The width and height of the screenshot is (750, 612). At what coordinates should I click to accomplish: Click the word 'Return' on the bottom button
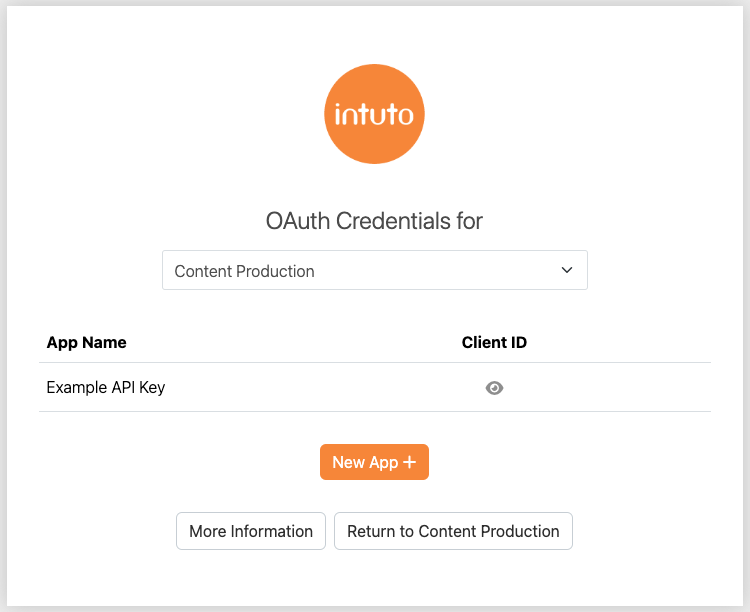point(371,531)
